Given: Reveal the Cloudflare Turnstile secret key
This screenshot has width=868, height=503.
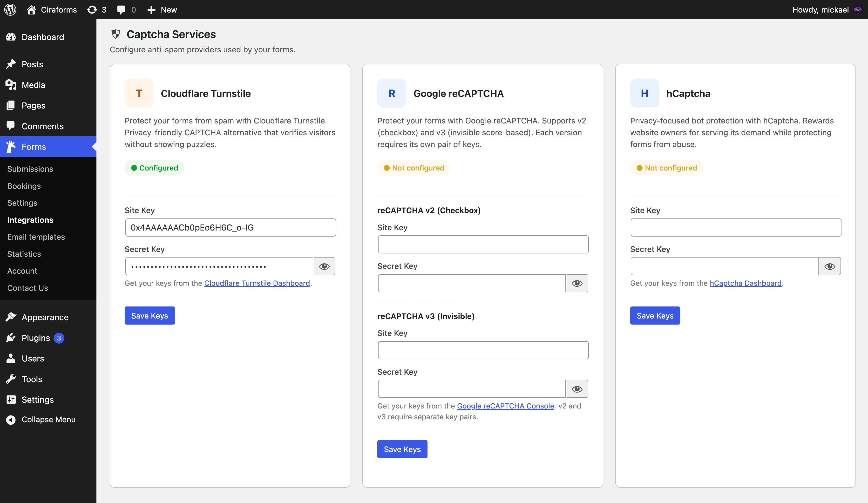Looking at the screenshot, I should 324,266.
